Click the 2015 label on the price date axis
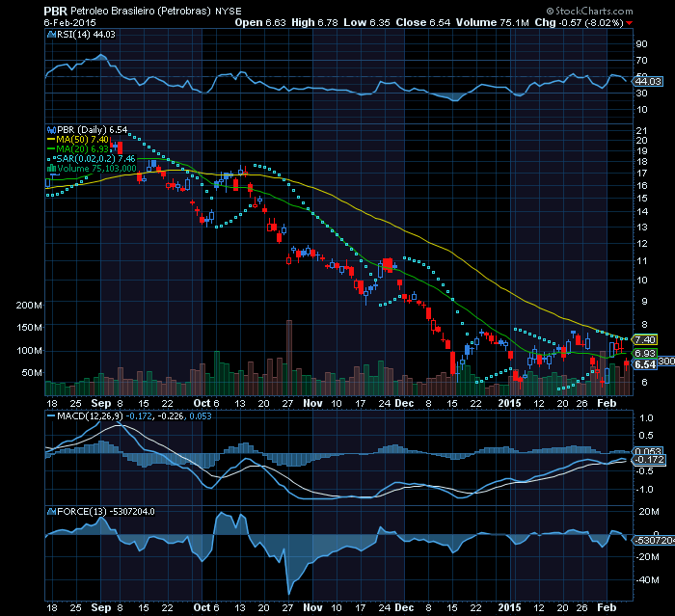This screenshot has width=675, height=616. (x=509, y=403)
